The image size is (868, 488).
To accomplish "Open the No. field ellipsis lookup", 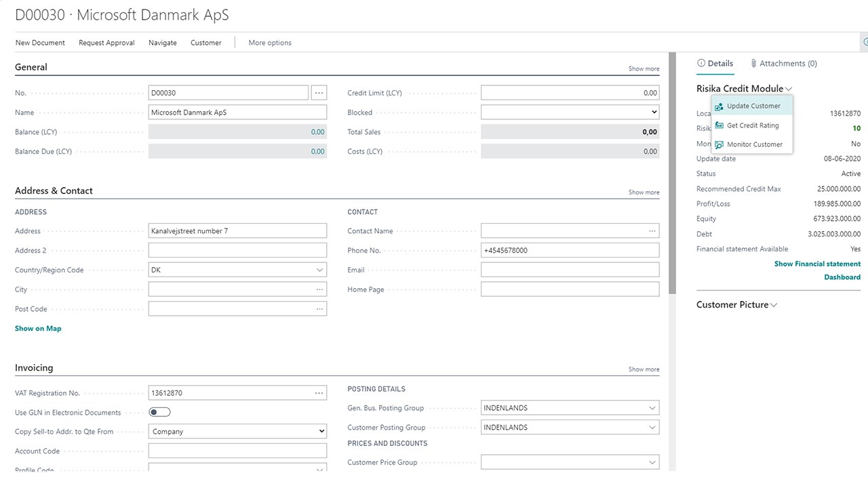I will tap(319, 93).
